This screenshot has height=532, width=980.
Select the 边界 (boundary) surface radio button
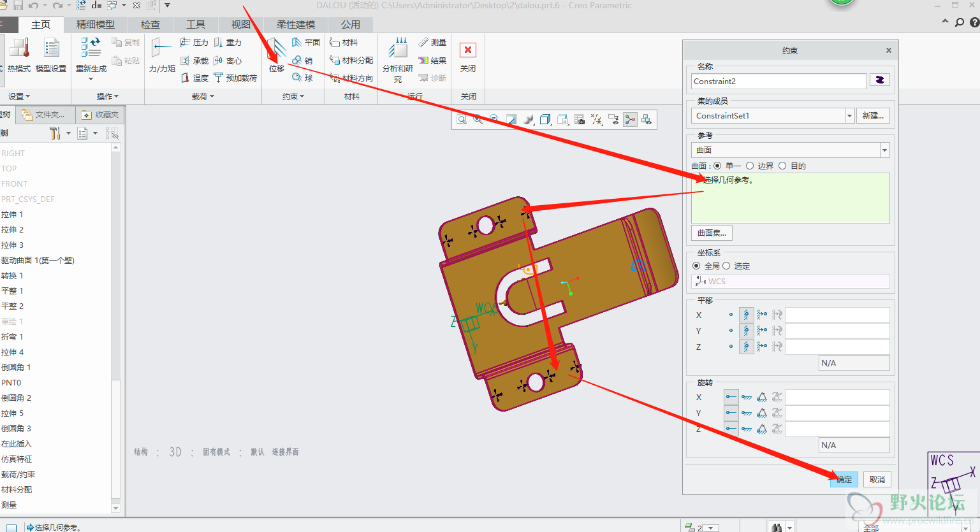tap(750, 166)
